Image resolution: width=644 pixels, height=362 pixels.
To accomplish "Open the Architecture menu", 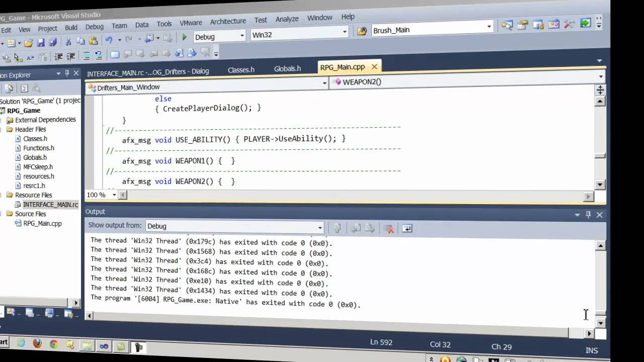I will 228,21.
